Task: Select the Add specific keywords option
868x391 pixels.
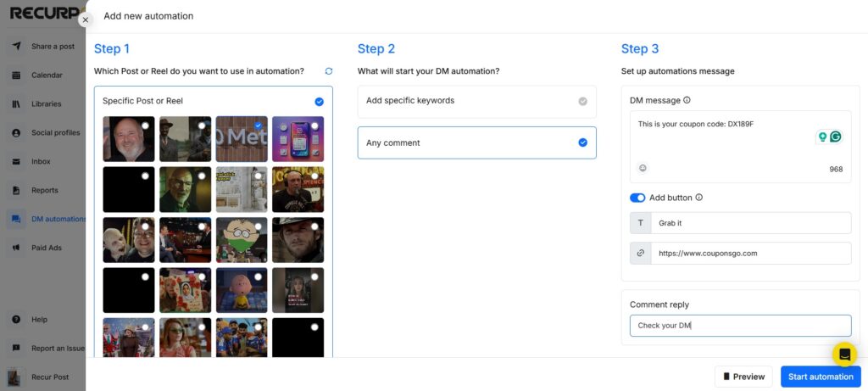Action: [x=476, y=101]
